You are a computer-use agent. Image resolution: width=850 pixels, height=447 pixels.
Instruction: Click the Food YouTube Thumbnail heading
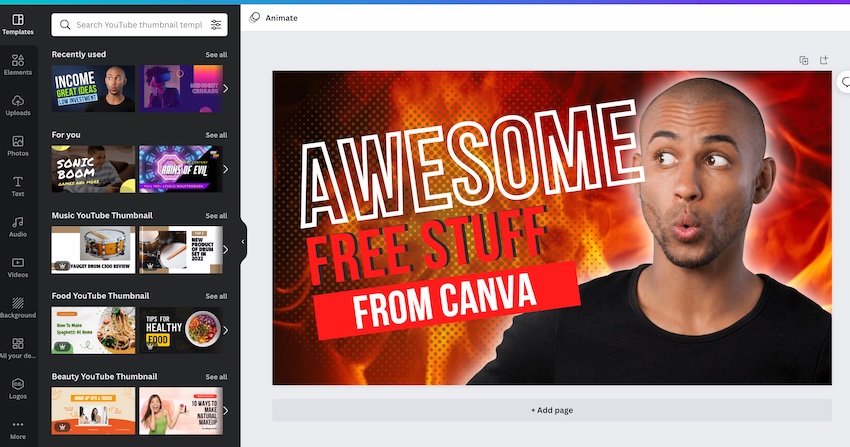pos(100,296)
